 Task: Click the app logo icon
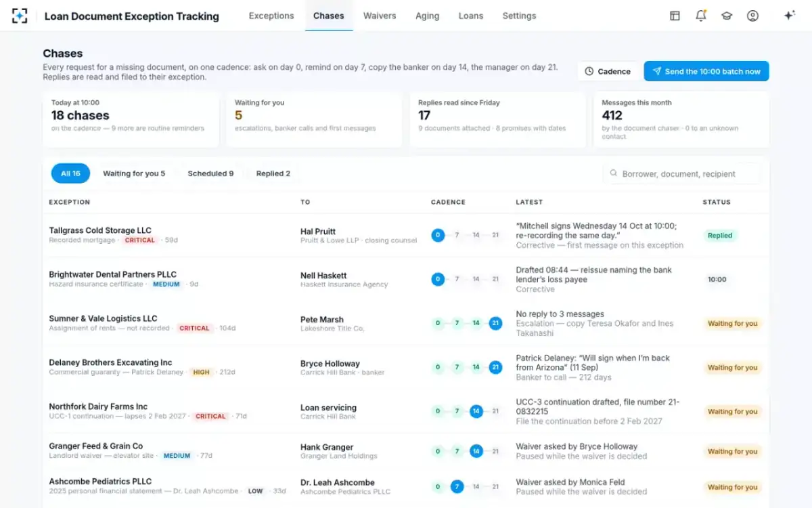(20, 16)
